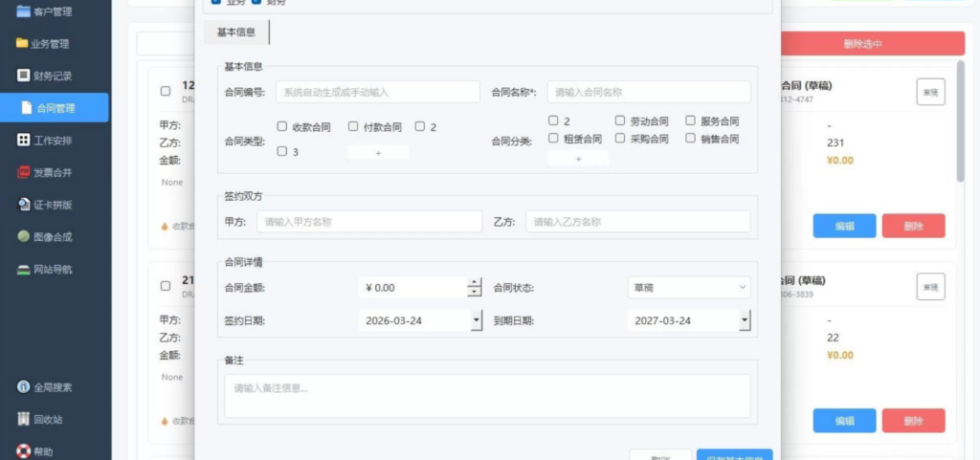Click the 草稿 badge on card 231
Screen dimensions: 980x460
tap(930, 92)
